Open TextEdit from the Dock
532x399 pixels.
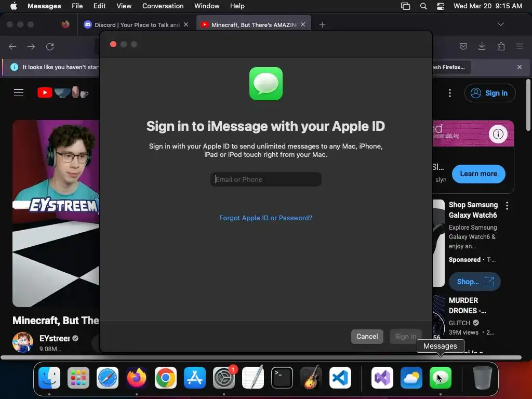click(253, 378)
